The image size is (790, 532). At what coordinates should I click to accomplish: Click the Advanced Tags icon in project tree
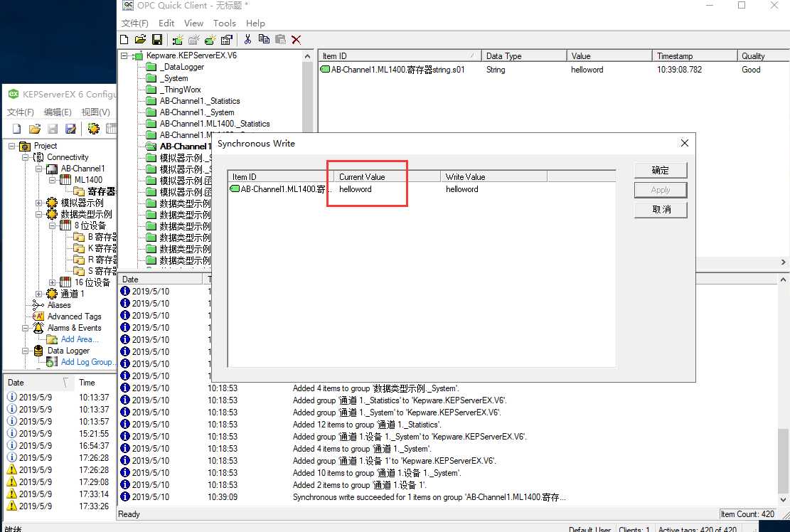pos(38,316)
